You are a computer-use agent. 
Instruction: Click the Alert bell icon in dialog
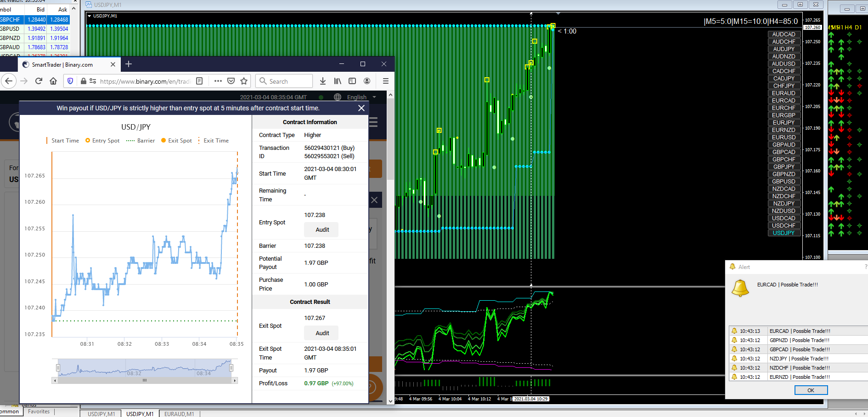[x=740, y=288]
